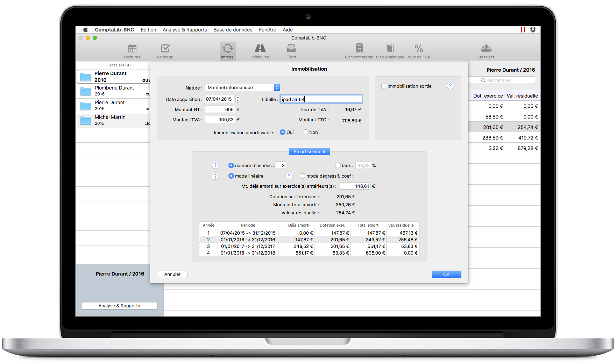Screen dimensions: 616x364
Task: Click the Mt. déjà amorti field
Action: [355, 186]
